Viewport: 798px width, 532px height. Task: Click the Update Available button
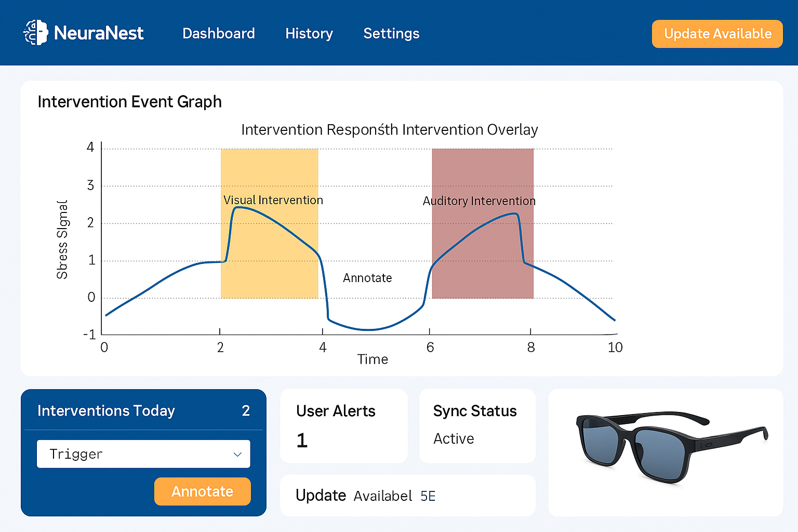(717, 34)
